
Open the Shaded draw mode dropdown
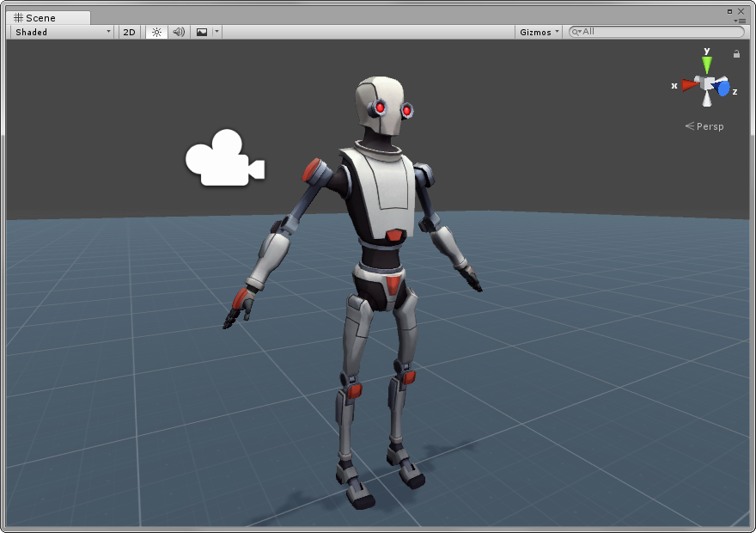click(63, 32)
